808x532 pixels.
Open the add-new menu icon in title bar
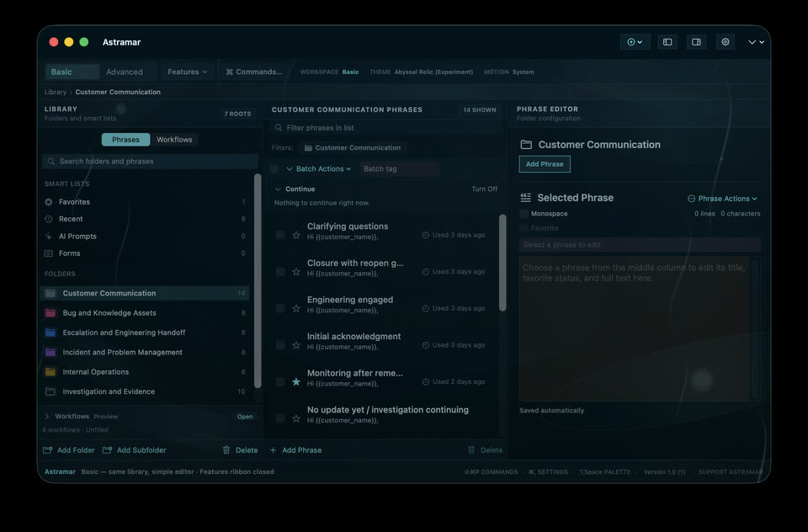click(x=635, y=42)
